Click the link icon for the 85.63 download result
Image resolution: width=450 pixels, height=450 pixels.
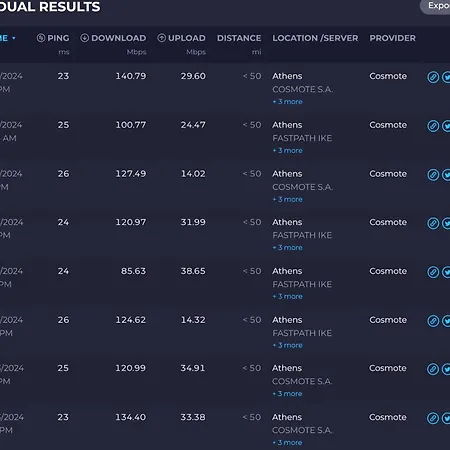tap(433, 272)
